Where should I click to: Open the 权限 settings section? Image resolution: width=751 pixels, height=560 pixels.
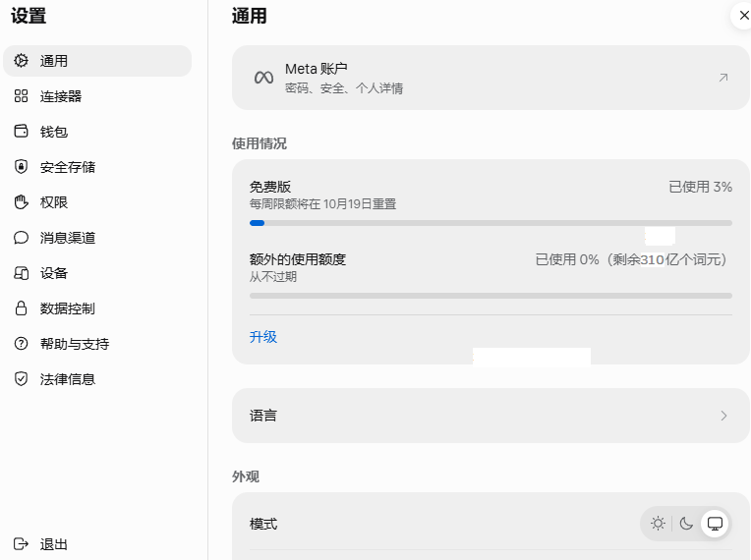(x=97, y=202)
